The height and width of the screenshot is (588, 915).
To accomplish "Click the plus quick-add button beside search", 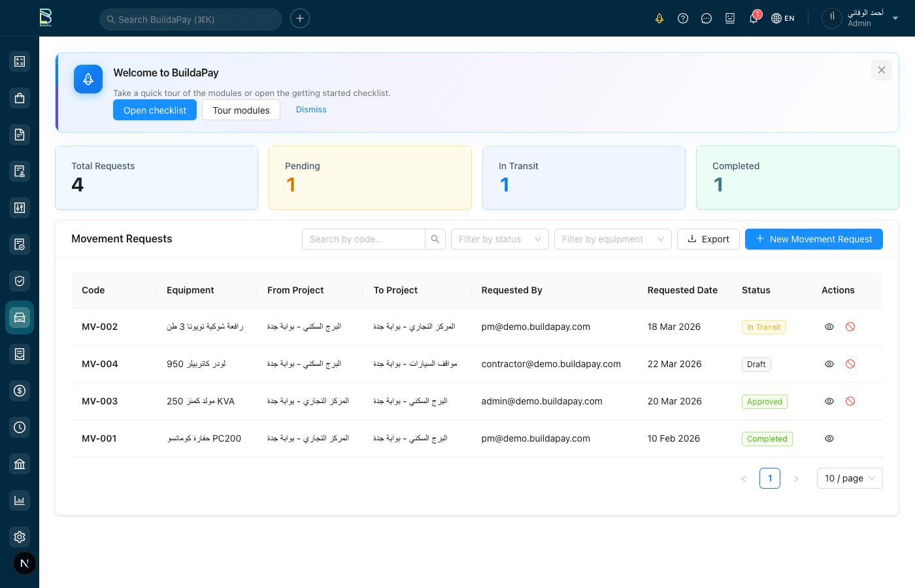I will click(x=300, y=18).
